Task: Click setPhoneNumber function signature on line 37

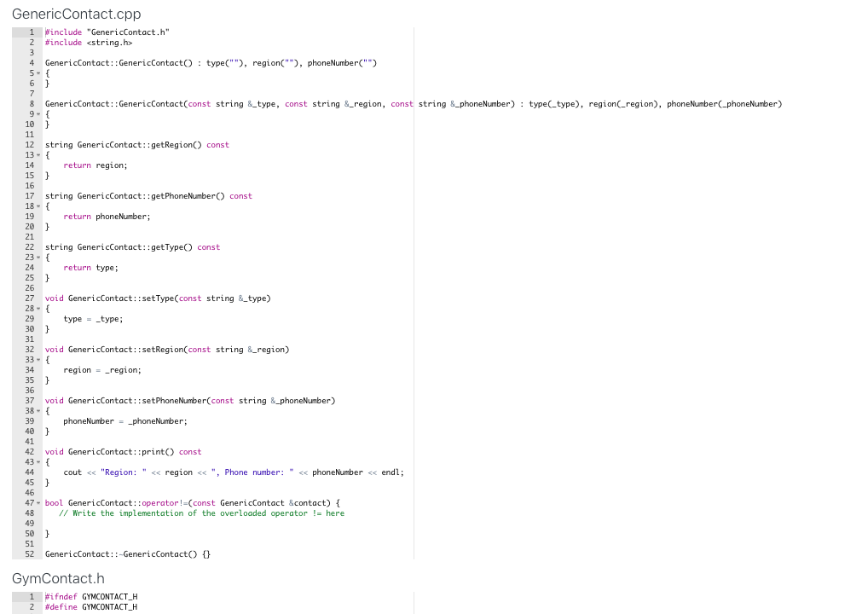Action: (190, 401)
